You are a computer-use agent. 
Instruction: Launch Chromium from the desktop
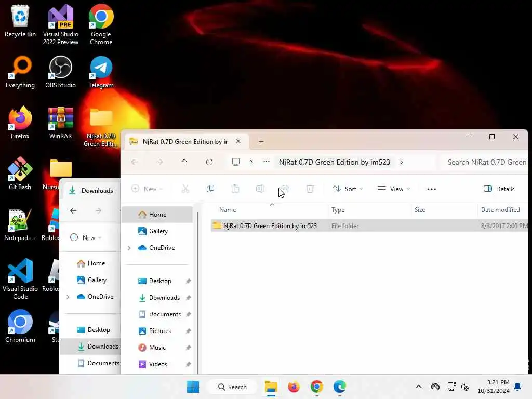click(x=20, y=326)
